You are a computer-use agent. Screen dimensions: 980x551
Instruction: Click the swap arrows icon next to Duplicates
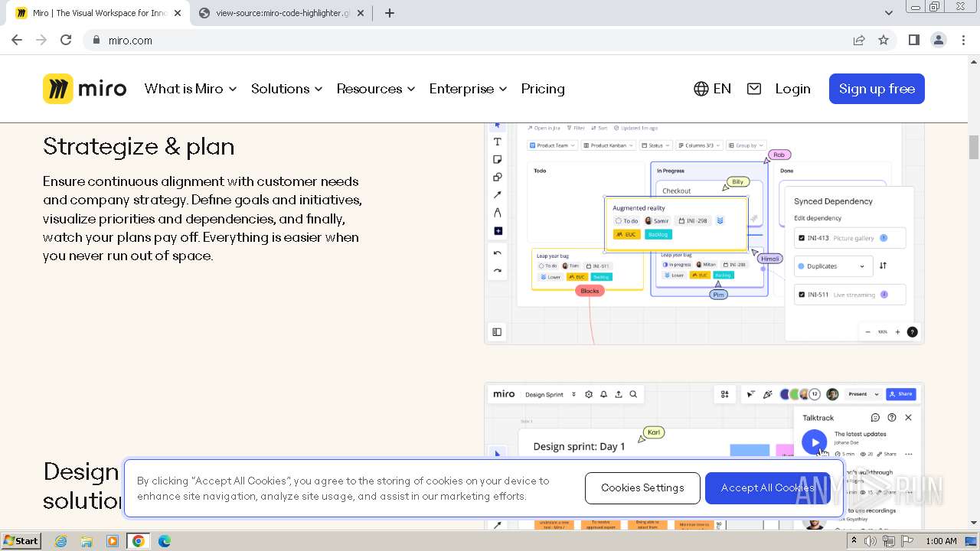[x=883, y=266]
